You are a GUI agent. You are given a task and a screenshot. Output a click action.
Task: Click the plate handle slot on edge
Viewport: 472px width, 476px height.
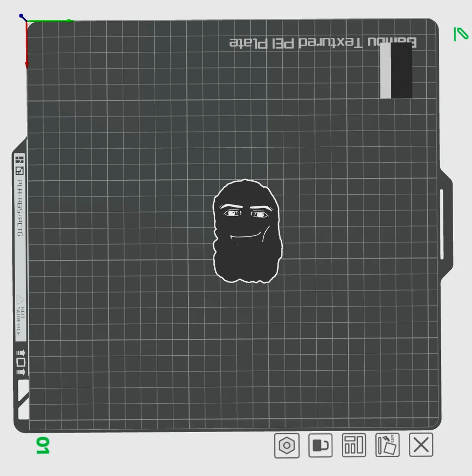coord(442,224)
